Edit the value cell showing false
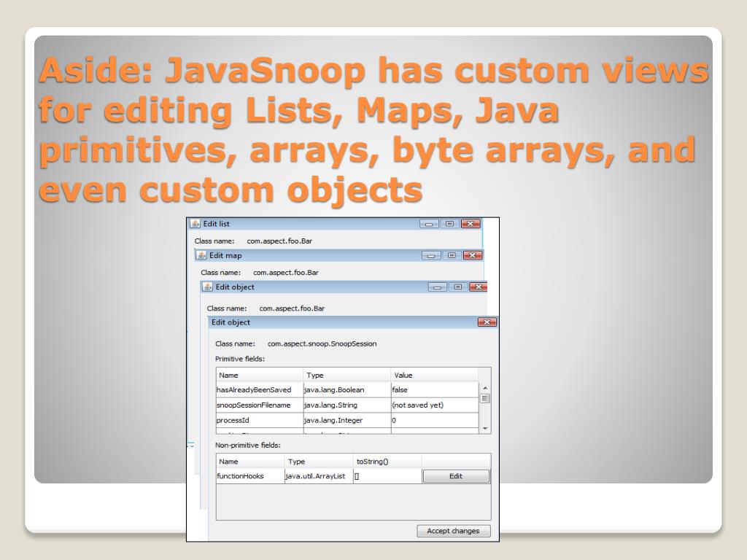 click(x=435, y=390)
